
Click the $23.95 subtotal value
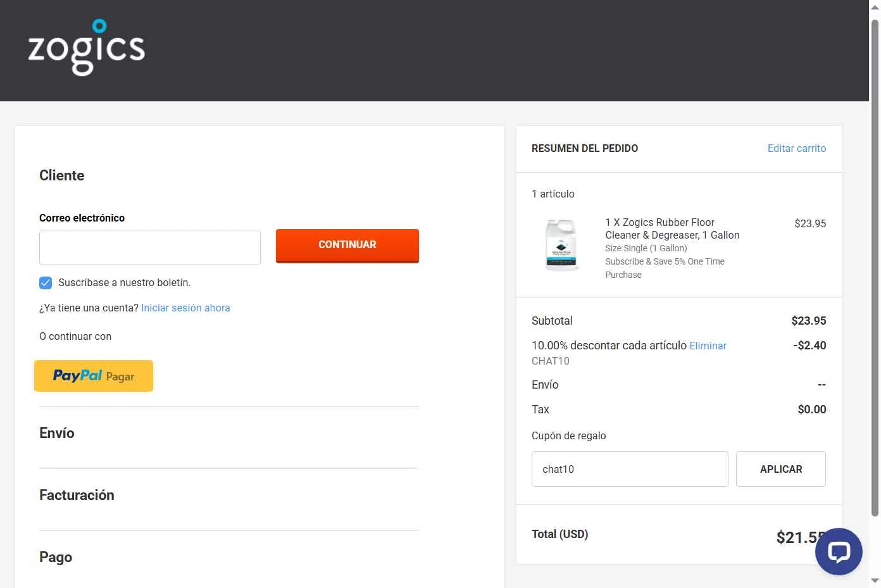click(x=809, y=321)
